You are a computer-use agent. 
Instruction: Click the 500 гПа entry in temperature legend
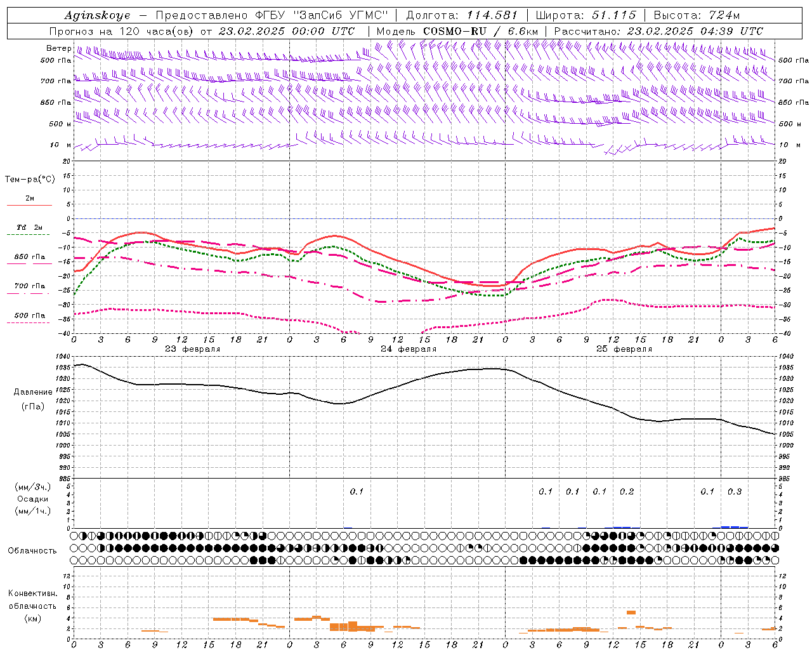point(30,315)
